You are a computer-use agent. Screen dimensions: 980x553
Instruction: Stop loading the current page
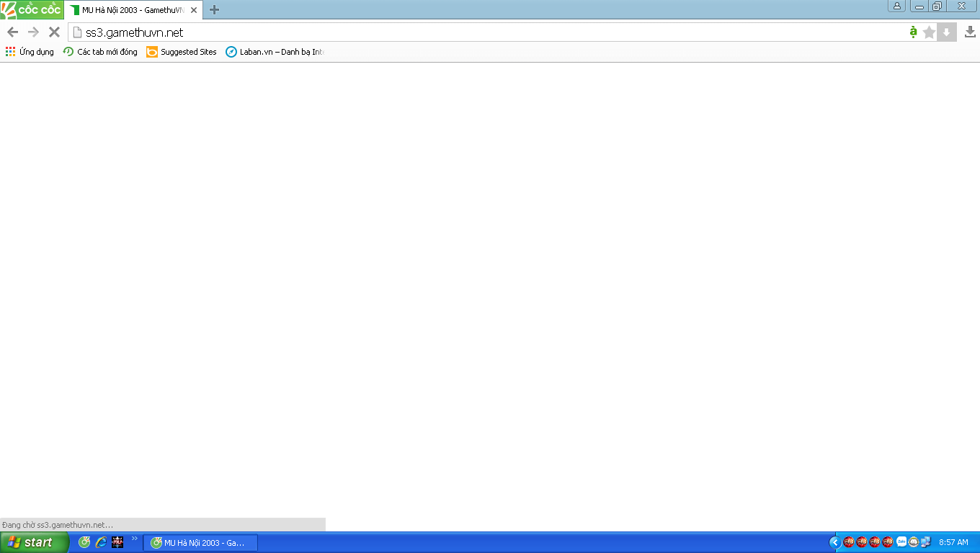[54, 32]
